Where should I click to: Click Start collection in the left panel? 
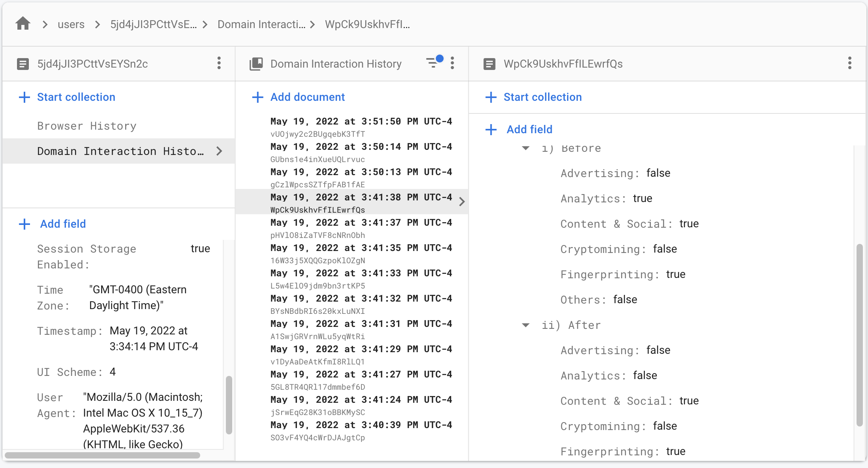76,97
